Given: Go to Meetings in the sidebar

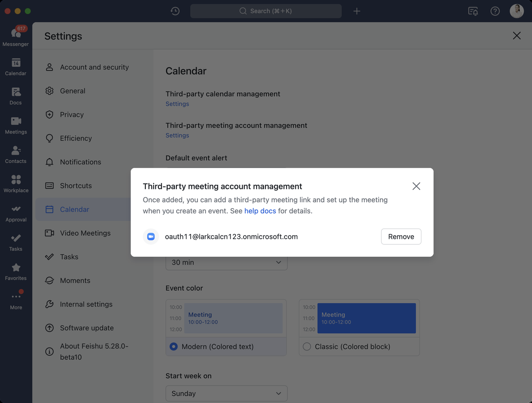Looking at the screenshot, I should (x=16, y=125).
